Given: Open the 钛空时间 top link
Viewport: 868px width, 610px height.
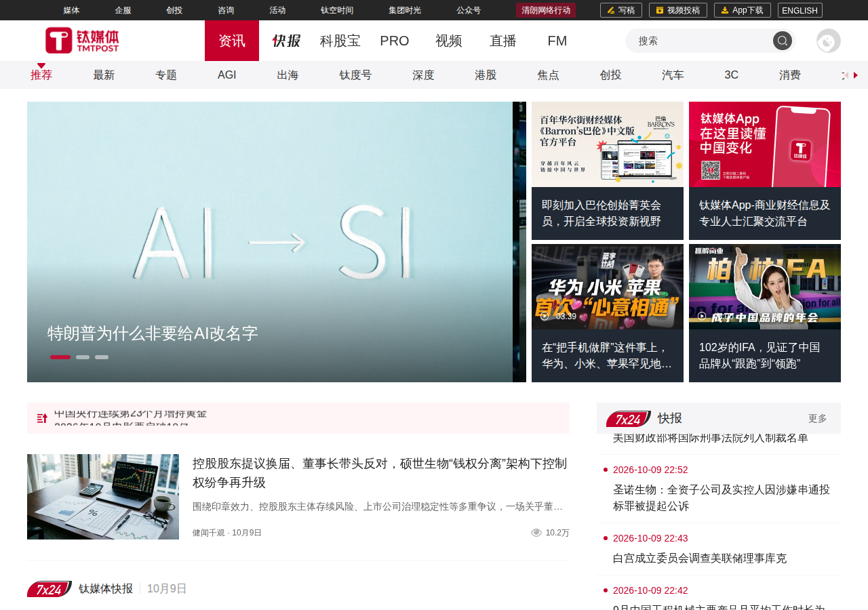Looking at the screenshot, I should 337,10.
